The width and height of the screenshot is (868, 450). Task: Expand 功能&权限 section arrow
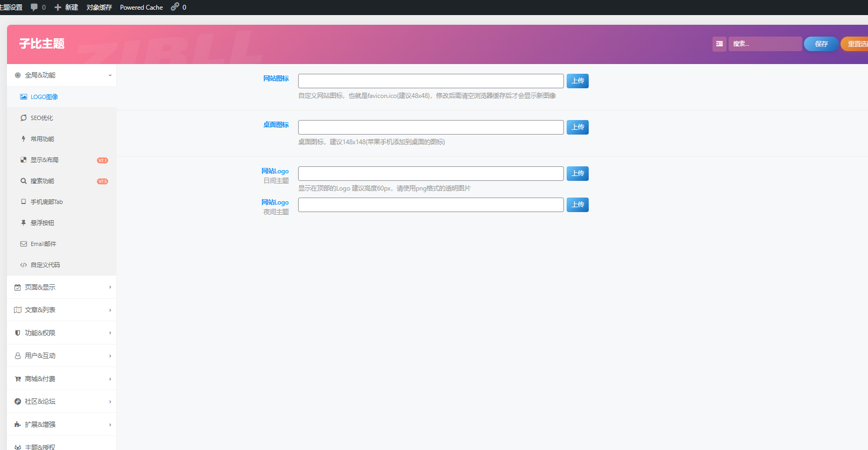coord(110,333)
